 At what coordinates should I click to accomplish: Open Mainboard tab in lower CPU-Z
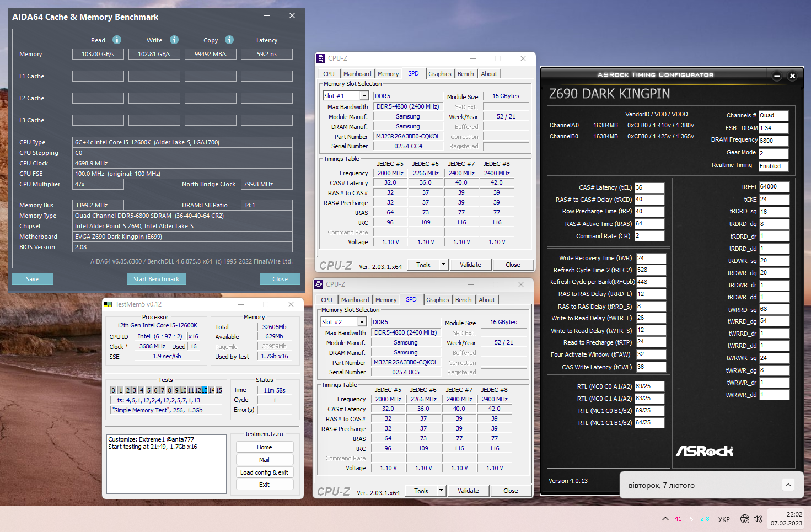[355, 300]
